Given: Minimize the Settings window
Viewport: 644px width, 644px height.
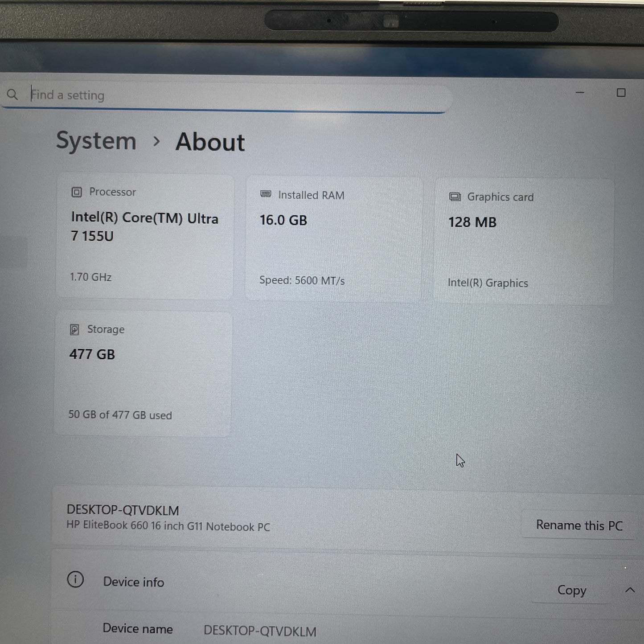Looking at the screenshot, I should pyautogui.click(x=580, y=93).
